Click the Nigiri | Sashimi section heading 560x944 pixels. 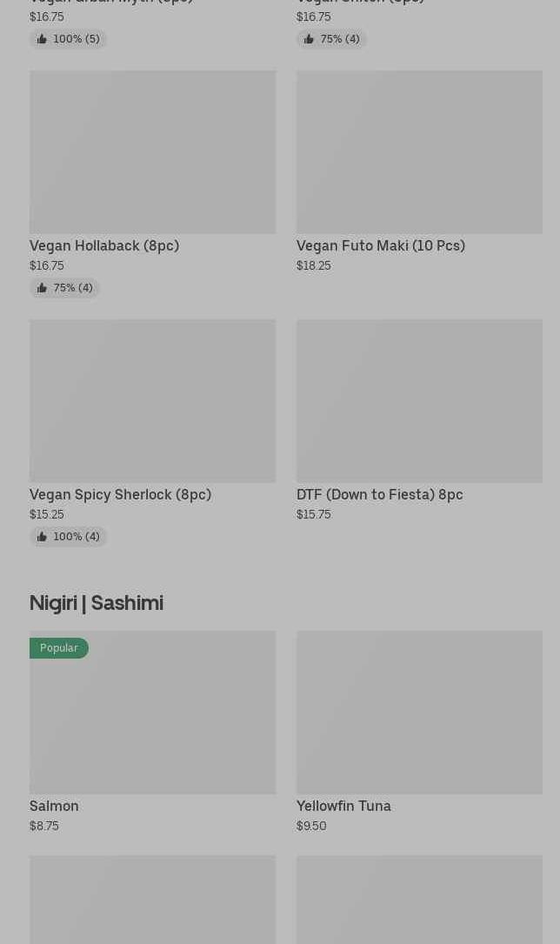point(97,603)
